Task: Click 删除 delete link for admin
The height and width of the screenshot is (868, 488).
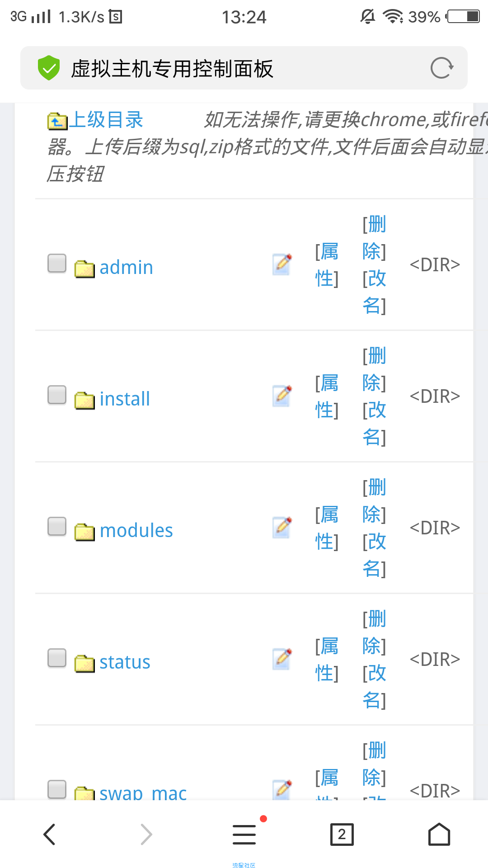Action: click(x=375, y=237)
